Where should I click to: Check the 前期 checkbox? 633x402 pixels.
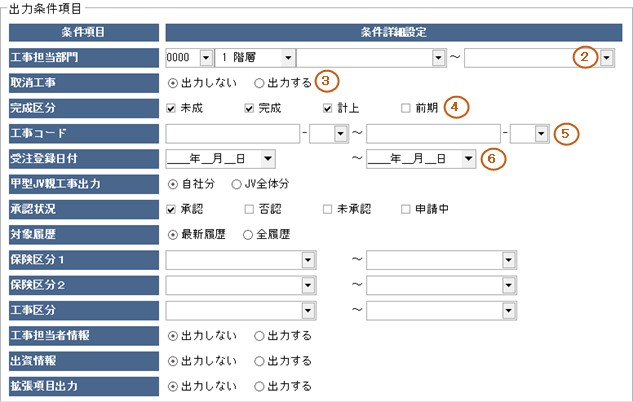click(x=405, y=106)
